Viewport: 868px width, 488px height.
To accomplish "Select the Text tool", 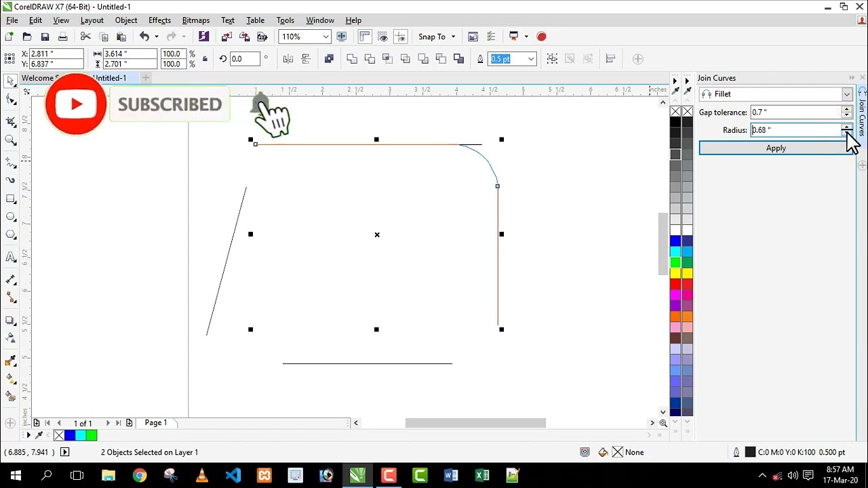I will click(11, 258).
